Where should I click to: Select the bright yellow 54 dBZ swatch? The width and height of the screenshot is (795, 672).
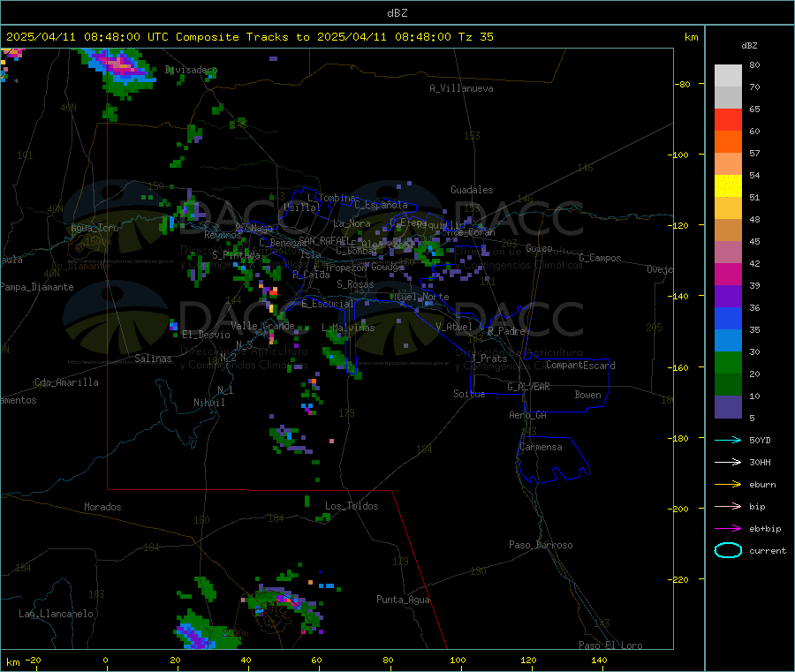pyautogui.click(x=728, y=186)
